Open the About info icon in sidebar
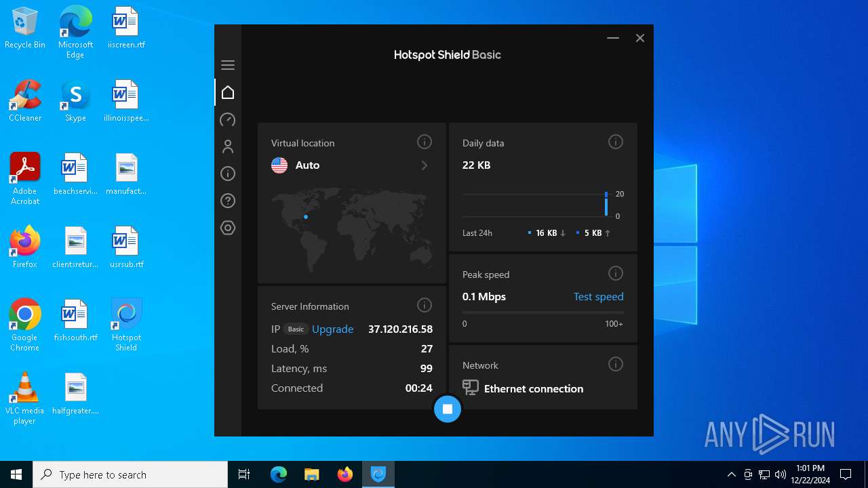 point(228,174)
